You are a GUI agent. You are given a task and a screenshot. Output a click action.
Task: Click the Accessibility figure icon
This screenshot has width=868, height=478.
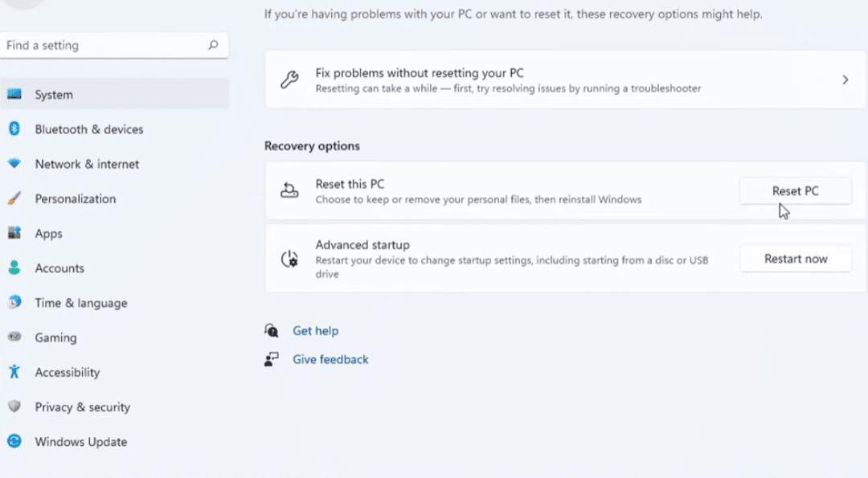pos(14,372)
